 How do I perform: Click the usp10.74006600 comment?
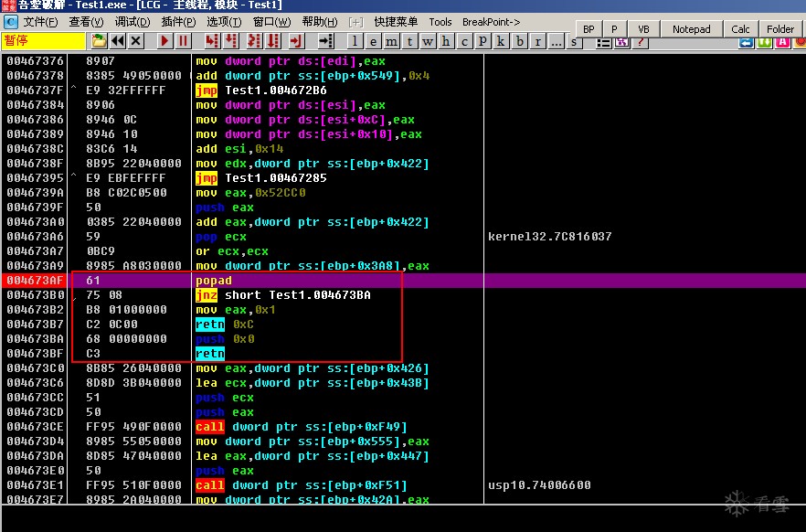[x=540, y=485]
